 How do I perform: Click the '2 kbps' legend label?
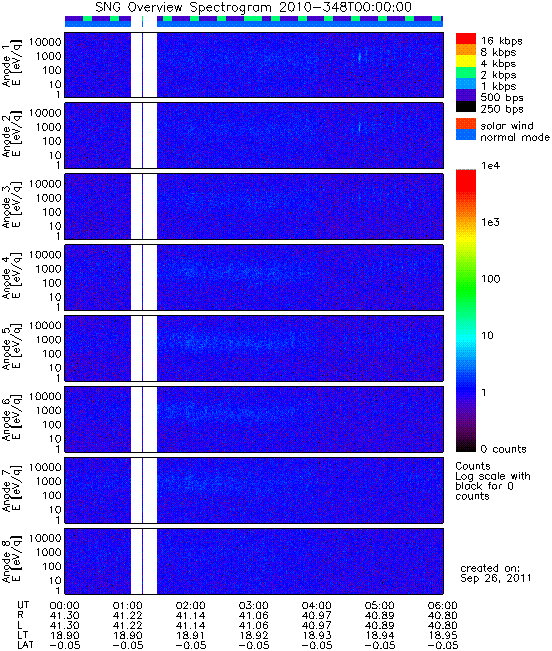[x=498, y=75]
